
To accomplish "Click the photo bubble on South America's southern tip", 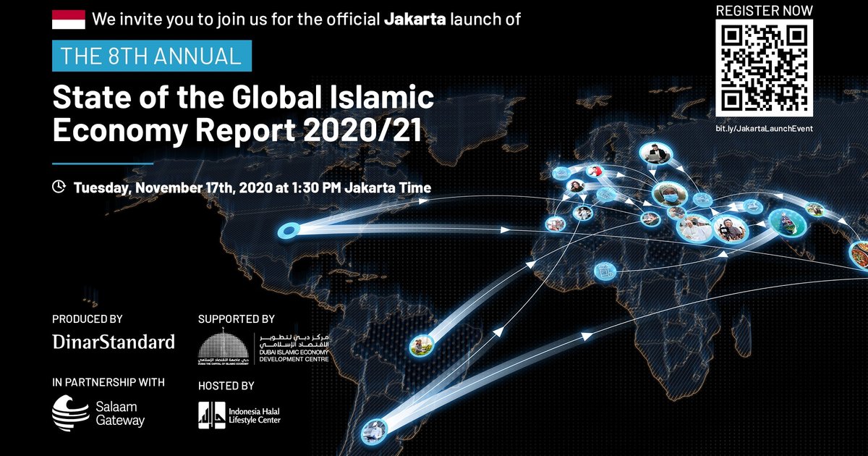I will click(374, 430).
